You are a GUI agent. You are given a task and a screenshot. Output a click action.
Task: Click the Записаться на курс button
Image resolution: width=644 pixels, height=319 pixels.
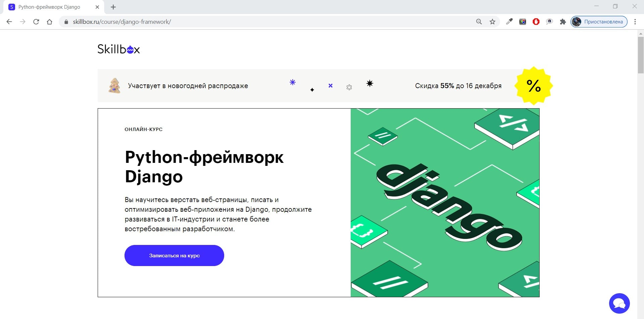[x=174, y=255]
